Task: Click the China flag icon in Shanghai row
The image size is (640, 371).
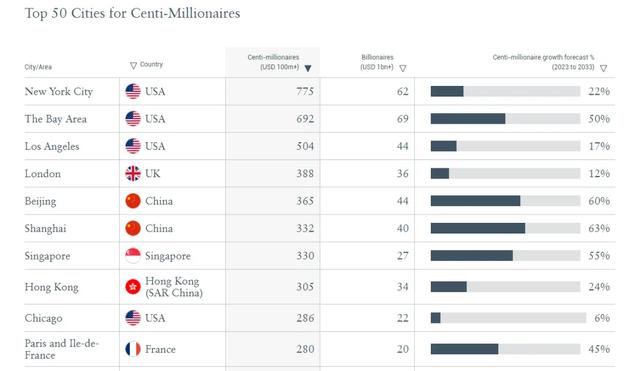Action: [133, 228]
